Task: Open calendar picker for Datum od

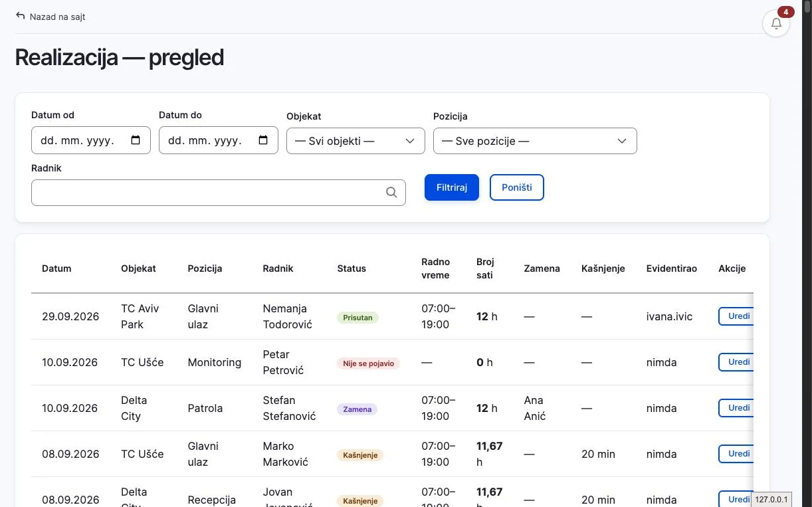Action: (136, 140)
